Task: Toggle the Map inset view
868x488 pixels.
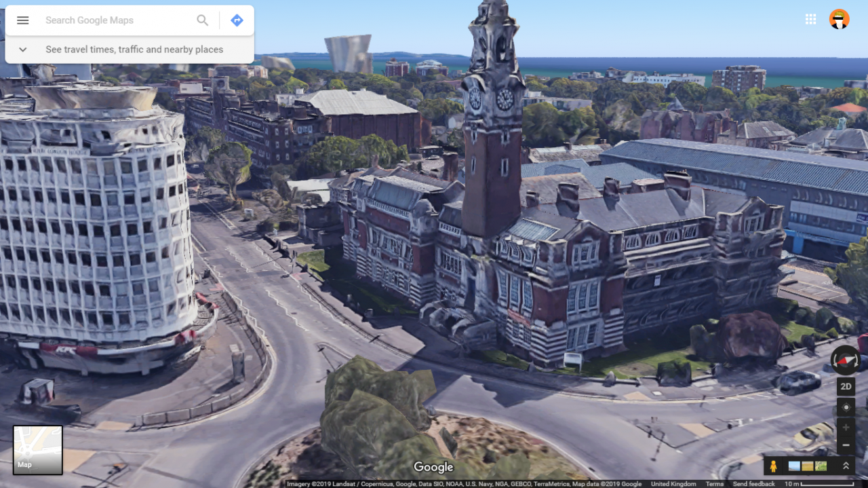Action: click(x=37, y=449)
